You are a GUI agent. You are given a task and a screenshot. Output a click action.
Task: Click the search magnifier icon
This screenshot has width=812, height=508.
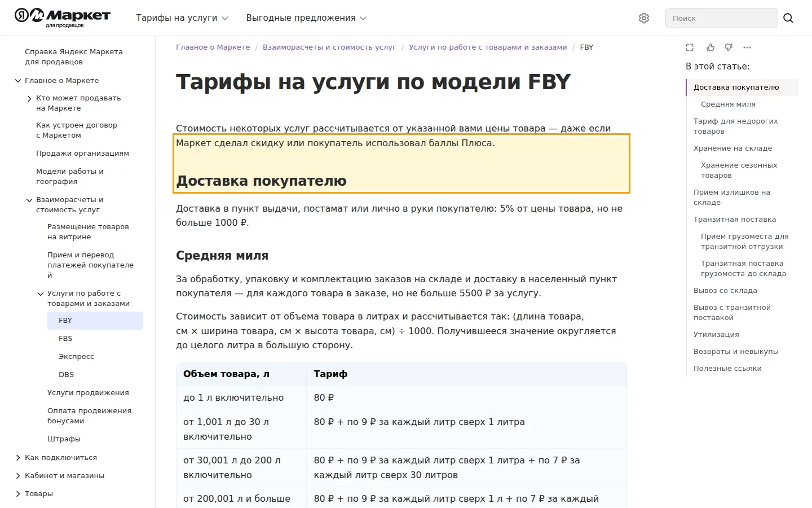(x=788, y=18)
